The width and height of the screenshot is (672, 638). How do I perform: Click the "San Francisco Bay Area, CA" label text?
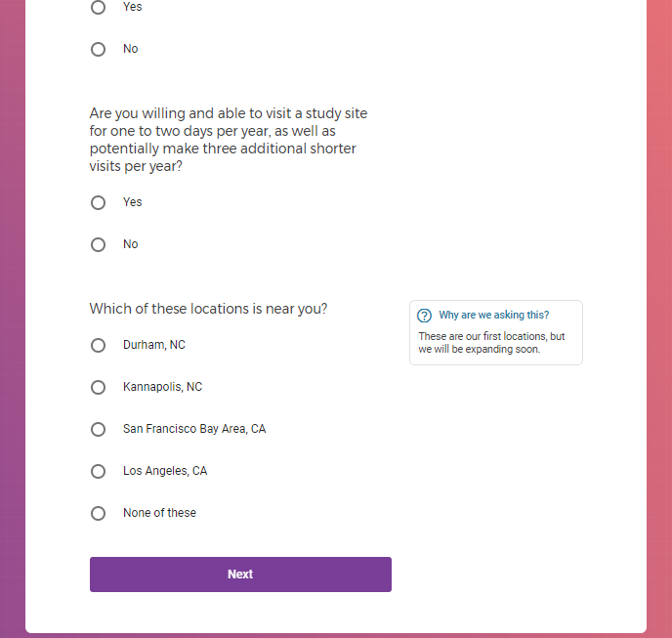[x=194, y=429]
